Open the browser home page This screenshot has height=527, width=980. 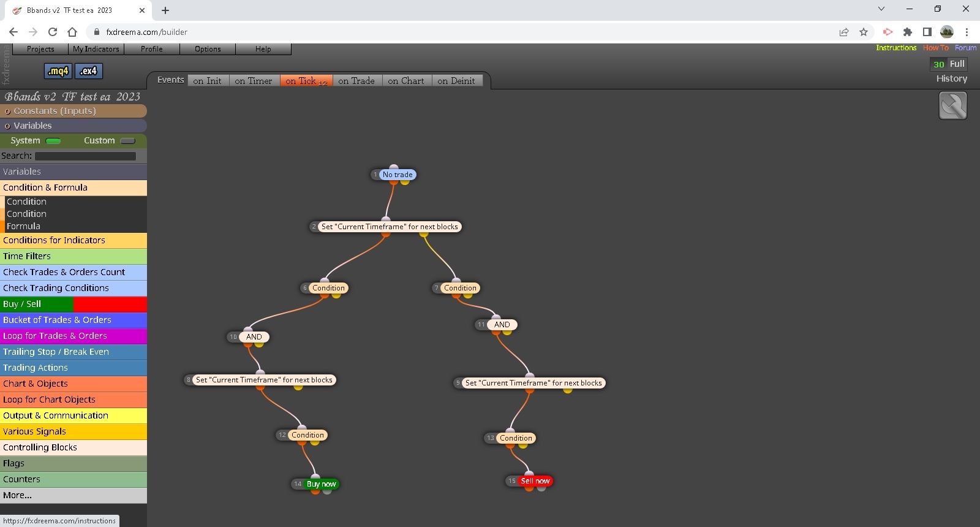tap(72, 32)
